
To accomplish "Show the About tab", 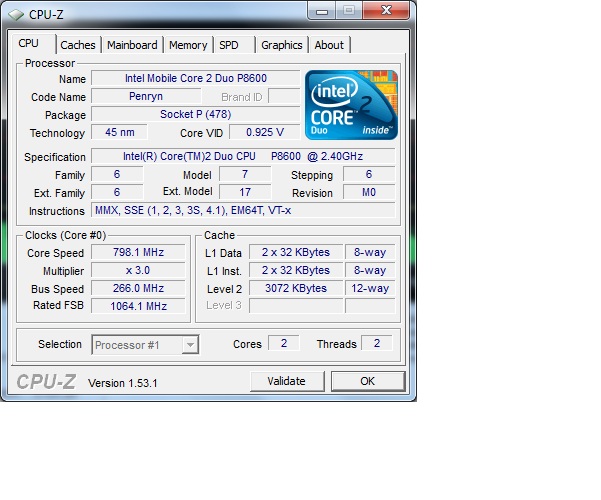I will coord(329,45).
